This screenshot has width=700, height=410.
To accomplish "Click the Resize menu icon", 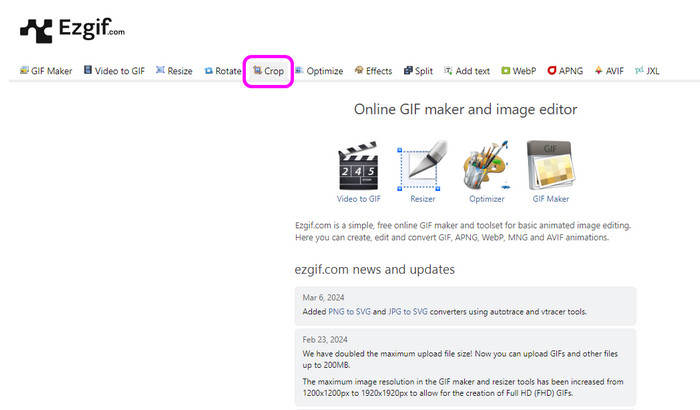I will point(160,70).
